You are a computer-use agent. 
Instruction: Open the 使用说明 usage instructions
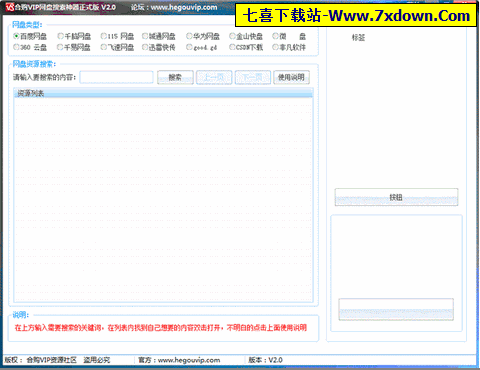(291, 77)
